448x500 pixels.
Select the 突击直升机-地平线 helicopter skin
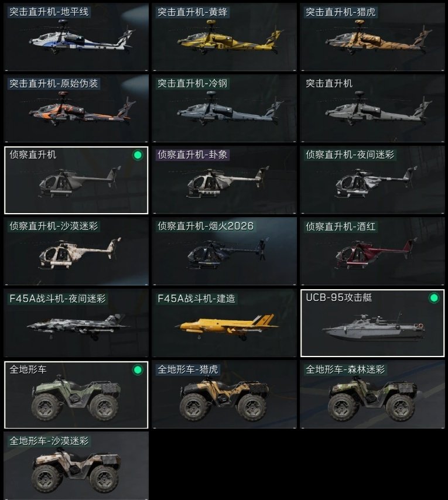coord(76,37)
